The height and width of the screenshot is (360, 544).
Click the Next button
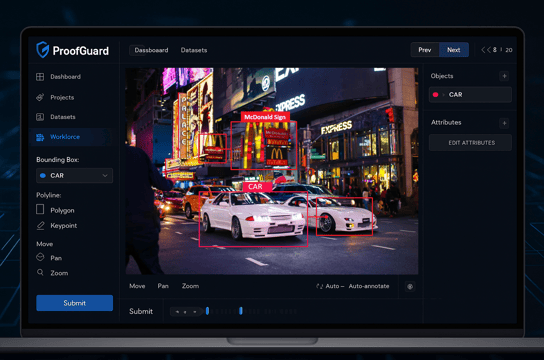[454, 50]
